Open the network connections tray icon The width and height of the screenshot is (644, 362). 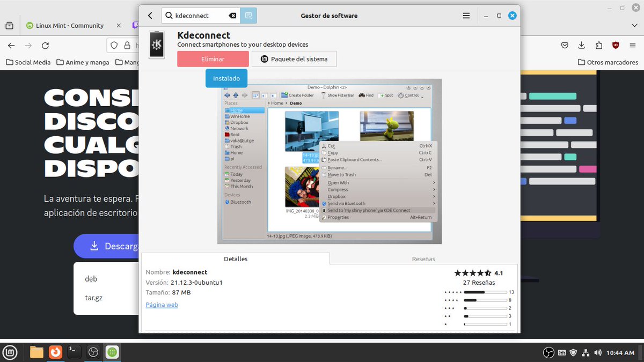click(586, 352)
